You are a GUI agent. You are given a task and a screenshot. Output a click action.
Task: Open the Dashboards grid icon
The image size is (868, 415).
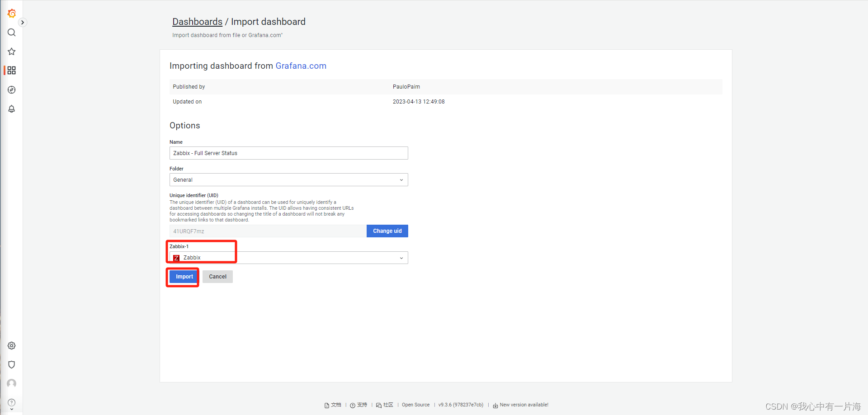click(x=12, y=71)
